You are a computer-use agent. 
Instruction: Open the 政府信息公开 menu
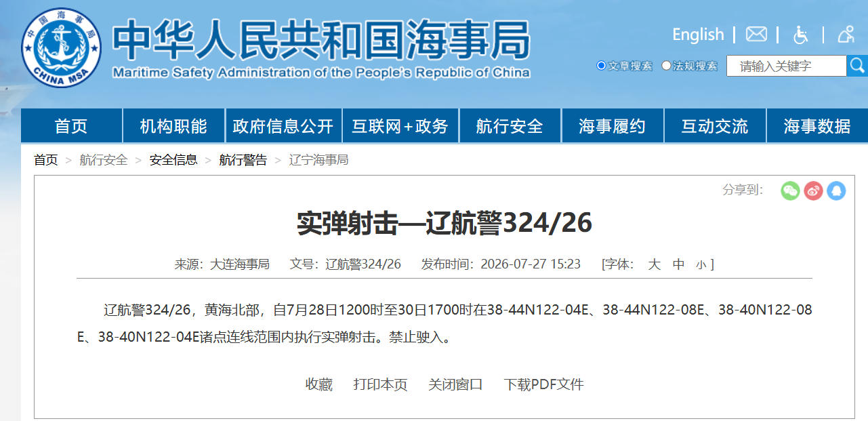283,126
